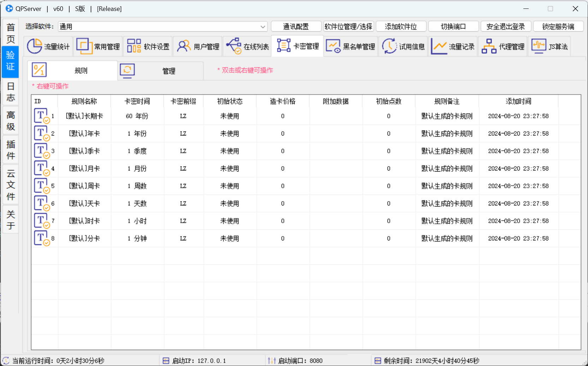
Task: Expand the 选择软件 software dropdown
Action: (x=262, y=26)
